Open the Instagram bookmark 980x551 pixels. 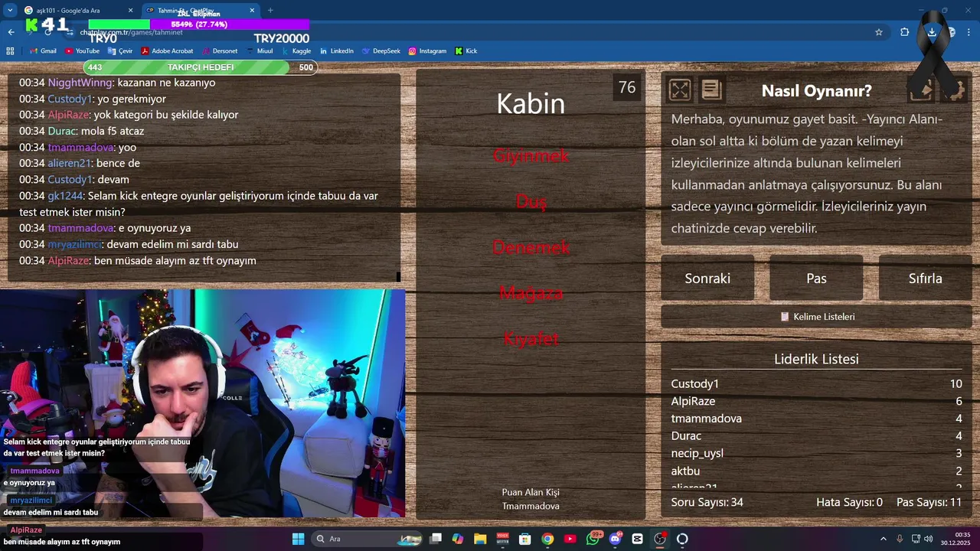click(427, 51)
